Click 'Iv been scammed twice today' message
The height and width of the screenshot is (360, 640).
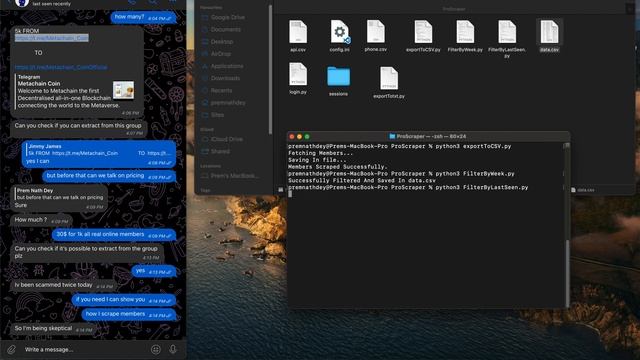[x=63, y=285]
